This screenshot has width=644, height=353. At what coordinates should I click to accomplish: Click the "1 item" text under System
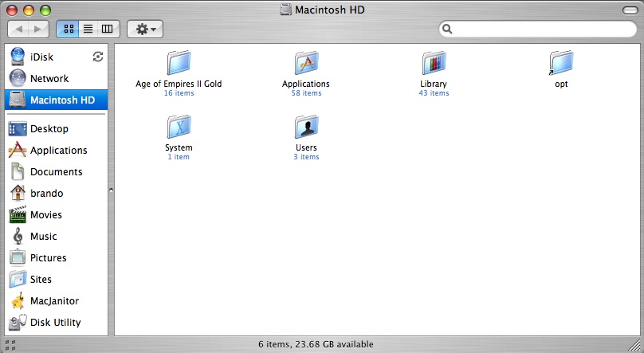(179, 157)
